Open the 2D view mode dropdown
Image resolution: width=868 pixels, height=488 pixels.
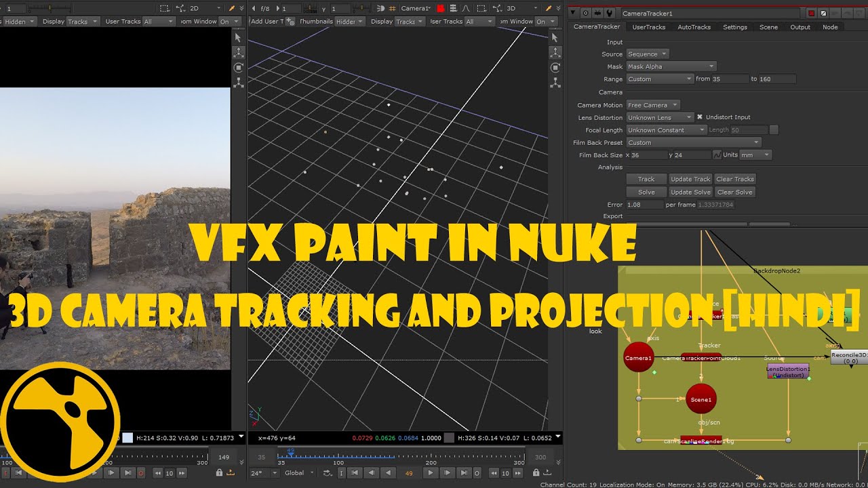(205, 8)
